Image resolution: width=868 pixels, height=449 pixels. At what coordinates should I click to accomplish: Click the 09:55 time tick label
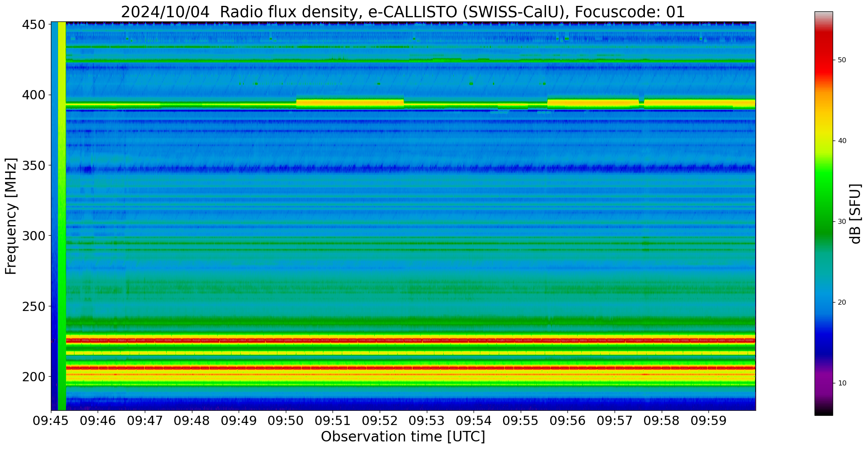pos(521,421)
